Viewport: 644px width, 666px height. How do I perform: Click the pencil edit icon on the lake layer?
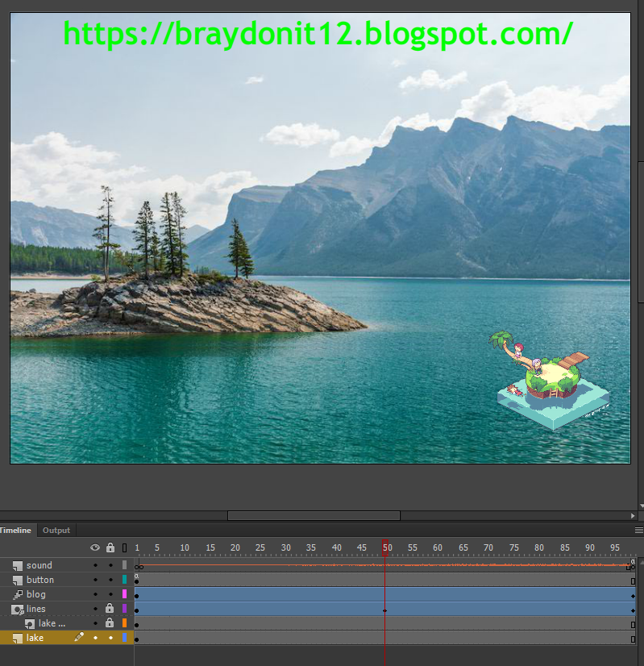(79, 637)
